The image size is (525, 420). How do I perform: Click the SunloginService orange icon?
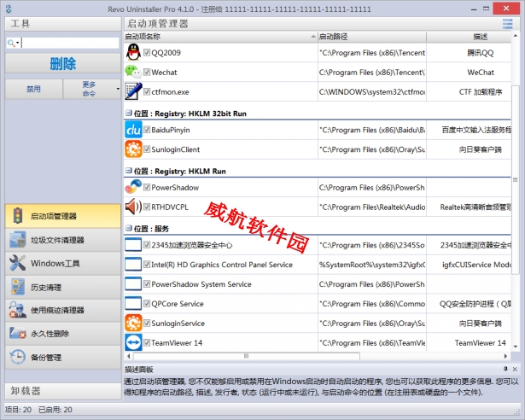(133, 323)
